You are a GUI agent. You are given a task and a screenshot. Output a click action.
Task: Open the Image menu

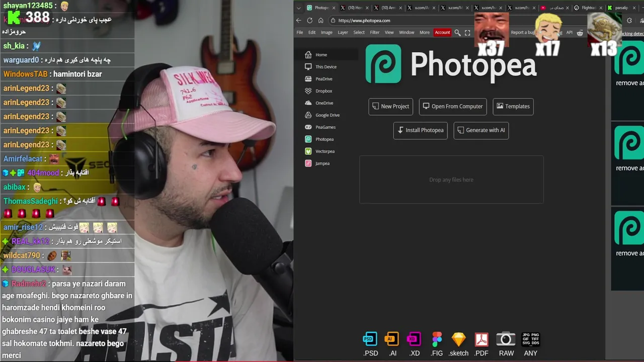click(x=327, y=33)
